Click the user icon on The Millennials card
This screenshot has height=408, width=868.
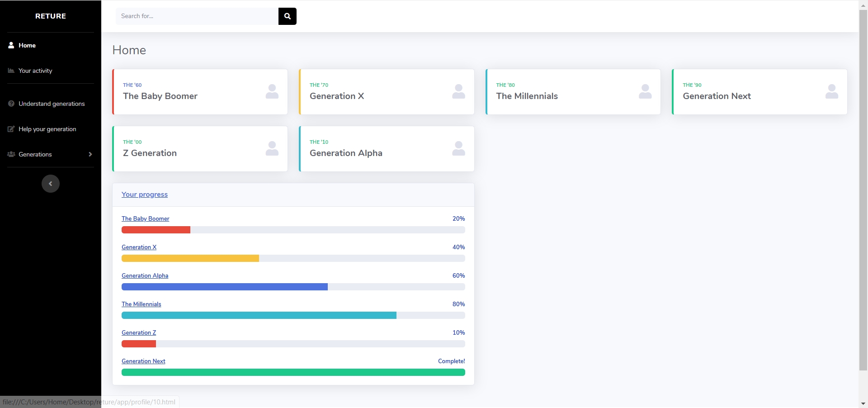(x=645, y=91)
